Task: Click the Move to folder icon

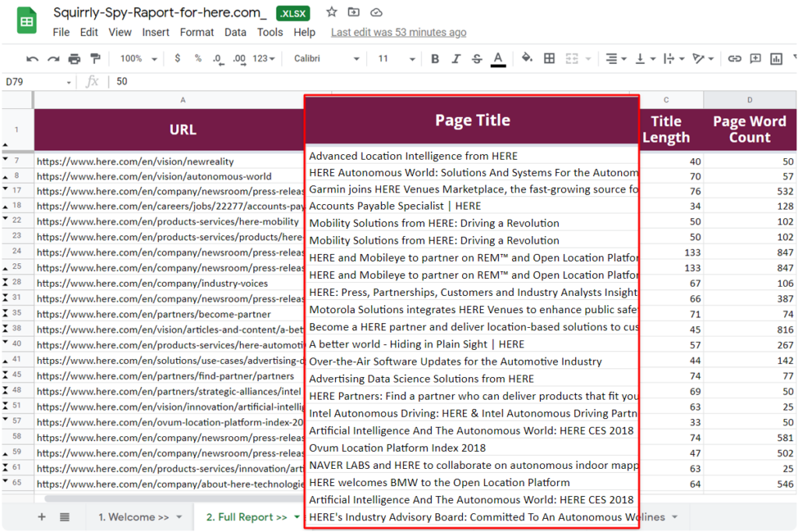Action: [354, 12]
